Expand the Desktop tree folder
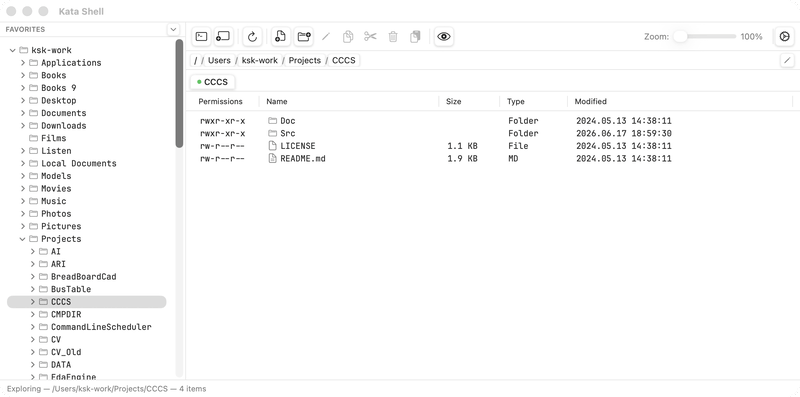 point(23,101)
